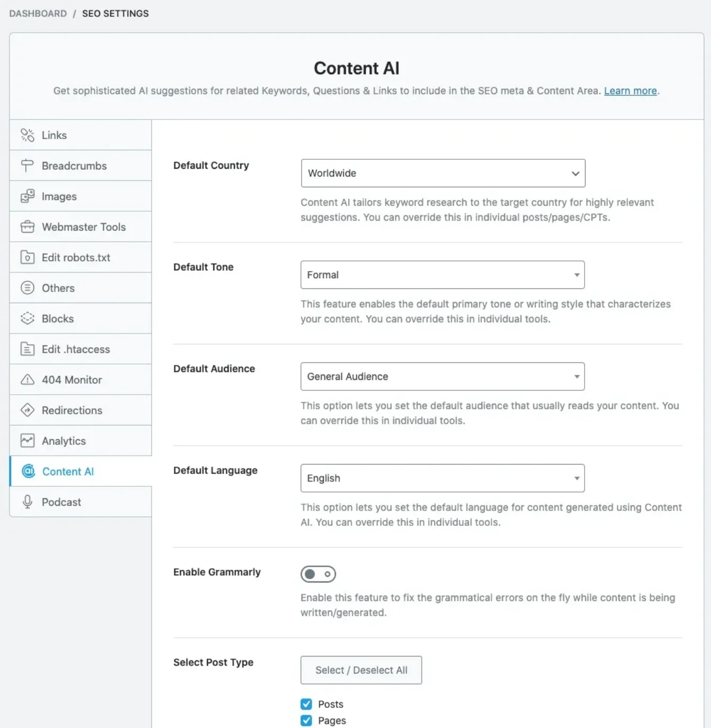711x728 pixels.
Task: Open 404 Monitor via warning triangle icon
Action: pos(28,379)
